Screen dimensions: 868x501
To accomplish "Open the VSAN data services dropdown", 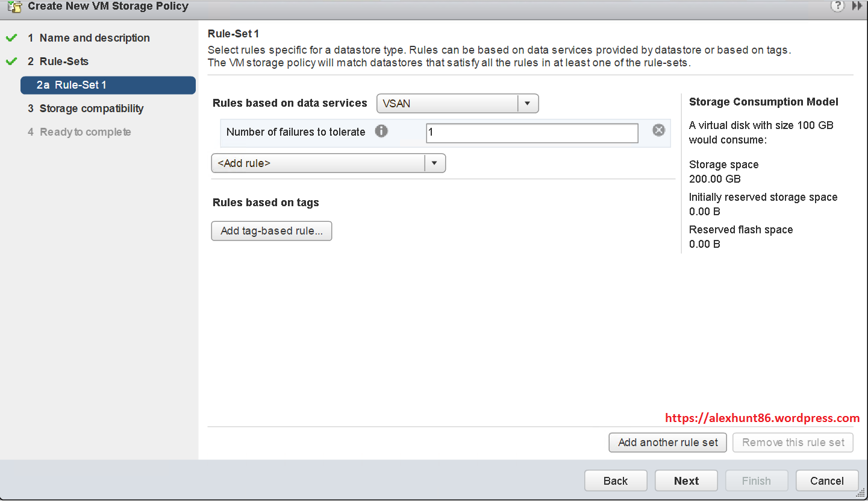I will click(x=527, y=103).
